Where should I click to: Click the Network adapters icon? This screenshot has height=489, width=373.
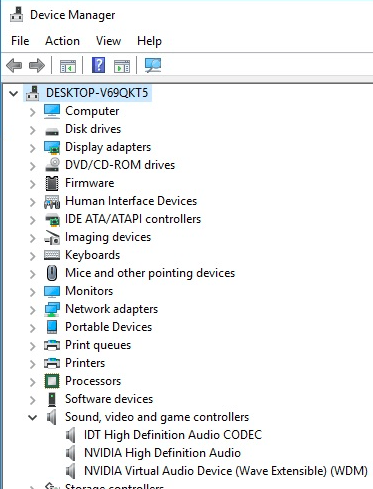[52, 309]
